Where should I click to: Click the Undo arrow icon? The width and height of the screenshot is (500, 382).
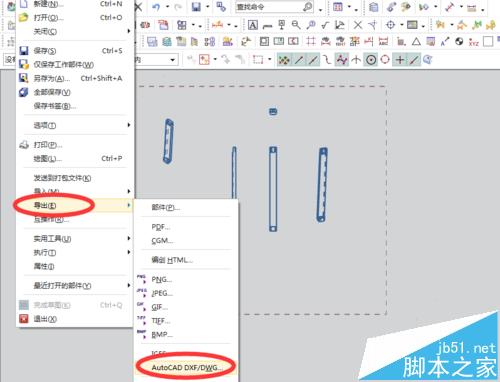(156, 7)
